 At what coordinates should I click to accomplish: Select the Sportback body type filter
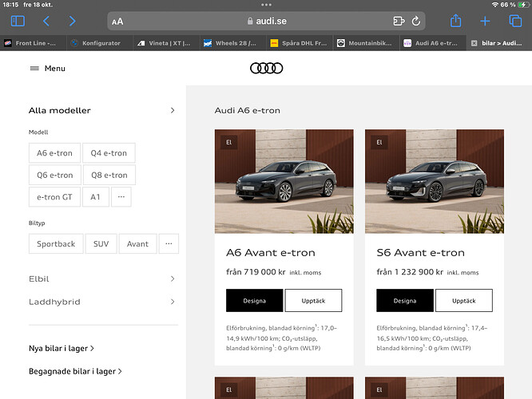point(56,243)
